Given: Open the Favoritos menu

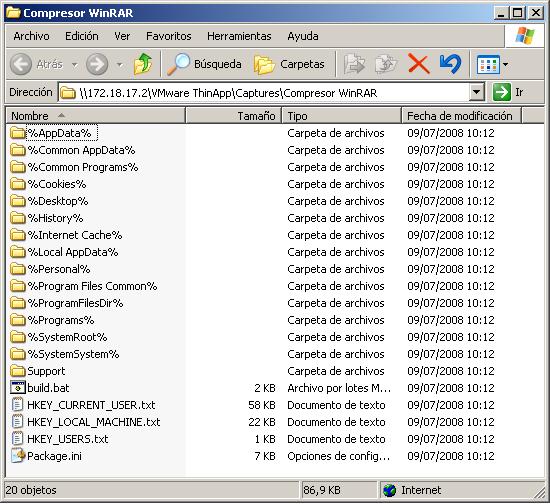Looking at the screenshot, I should tap(169, 36).
